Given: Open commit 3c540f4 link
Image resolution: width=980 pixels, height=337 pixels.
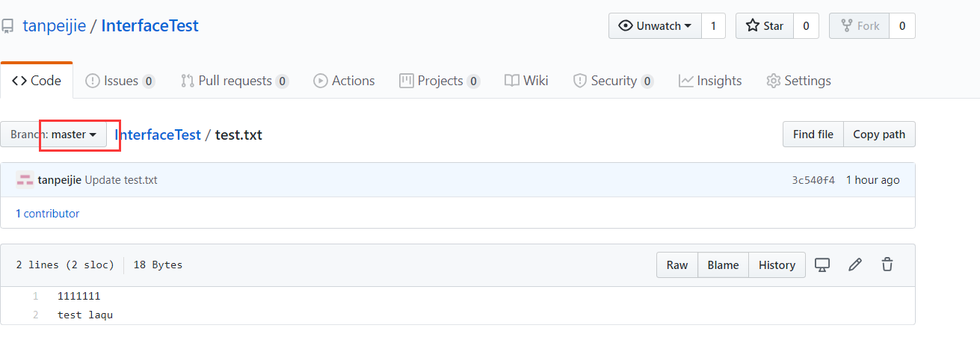Looking at the screenshot, I should click(813, 180).
